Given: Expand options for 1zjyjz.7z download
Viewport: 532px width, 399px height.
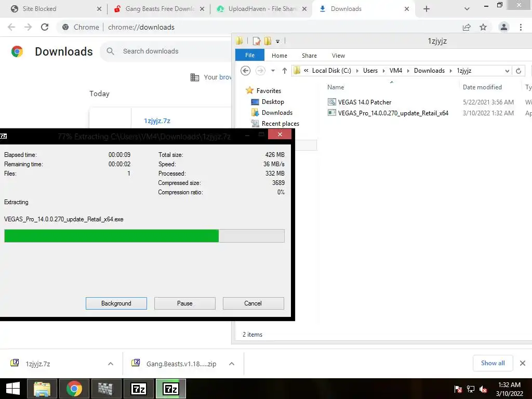Looking at the screenshot, I should coord(111,364).
